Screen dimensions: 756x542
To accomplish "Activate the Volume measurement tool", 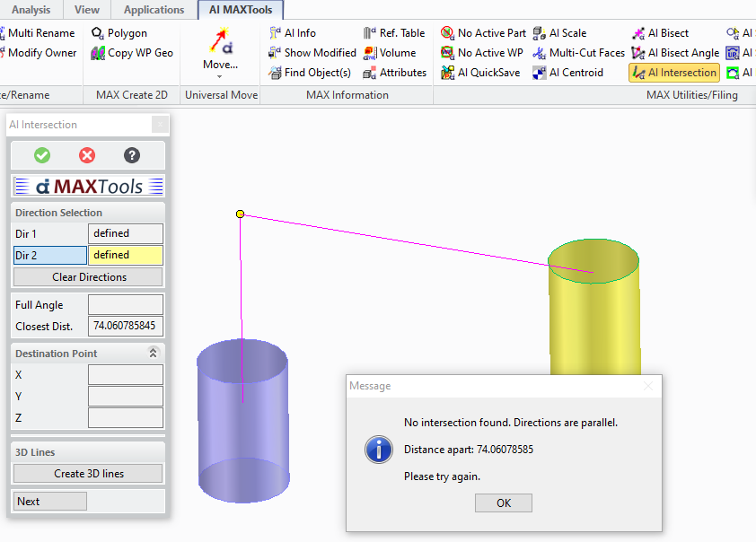I will point(396,52).
